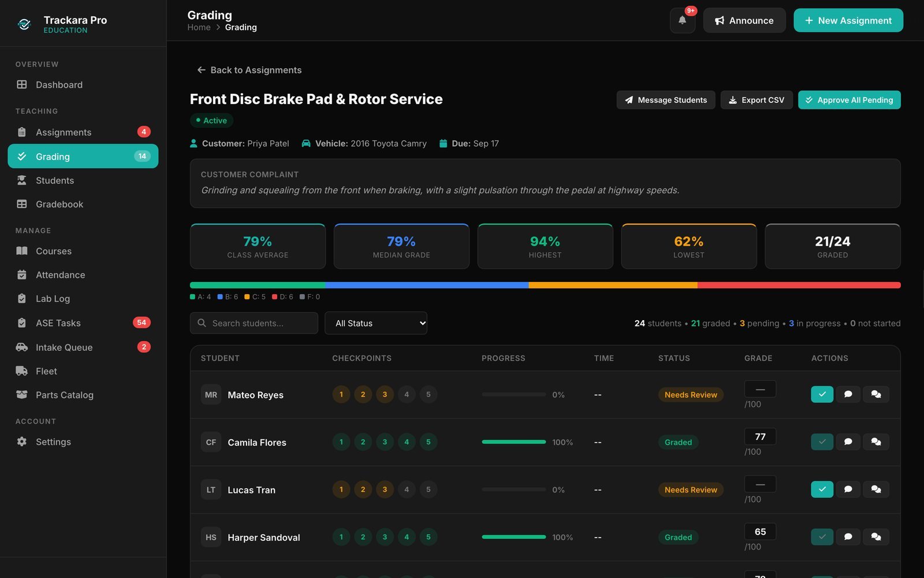The height and width of the screenshot is (578, 924).
Task: Click the Home breadcrumb link
Action: [199, 27]
